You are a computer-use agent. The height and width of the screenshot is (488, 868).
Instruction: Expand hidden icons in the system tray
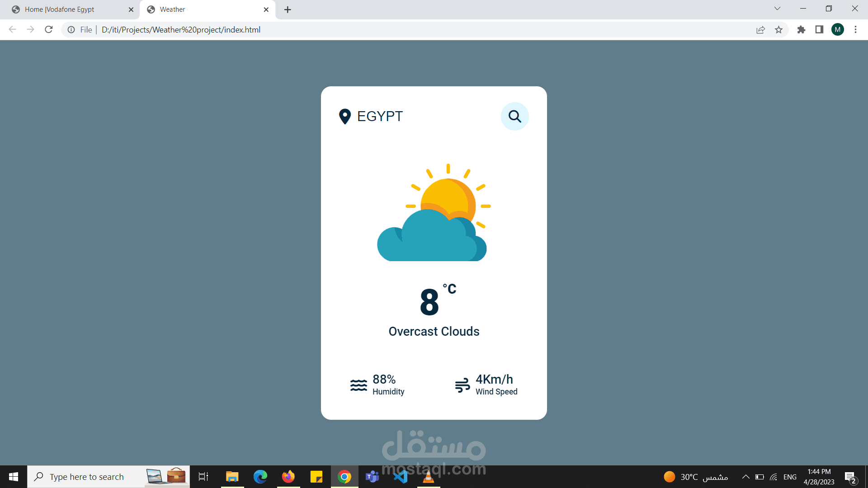[x=746, y=476]
